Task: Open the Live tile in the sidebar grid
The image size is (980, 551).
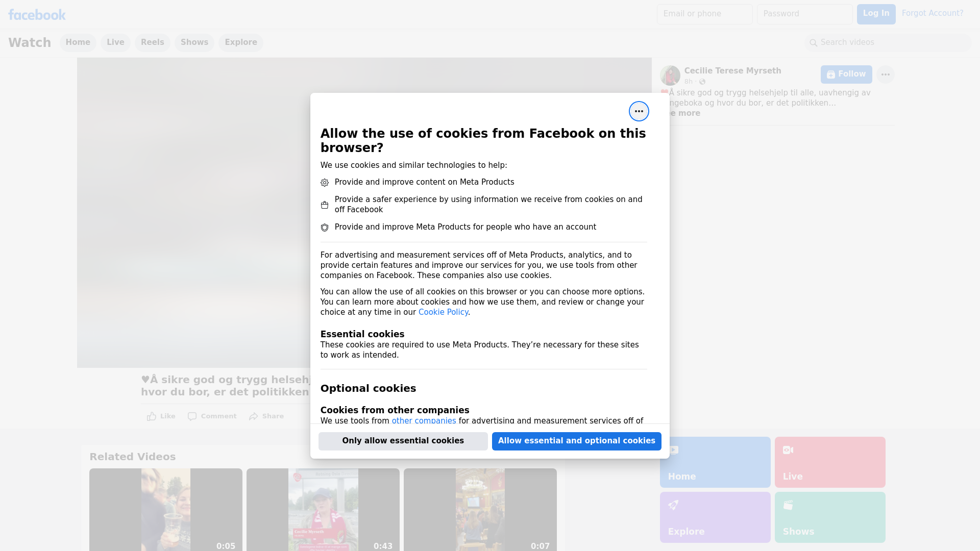Action: tap(830, 462)
